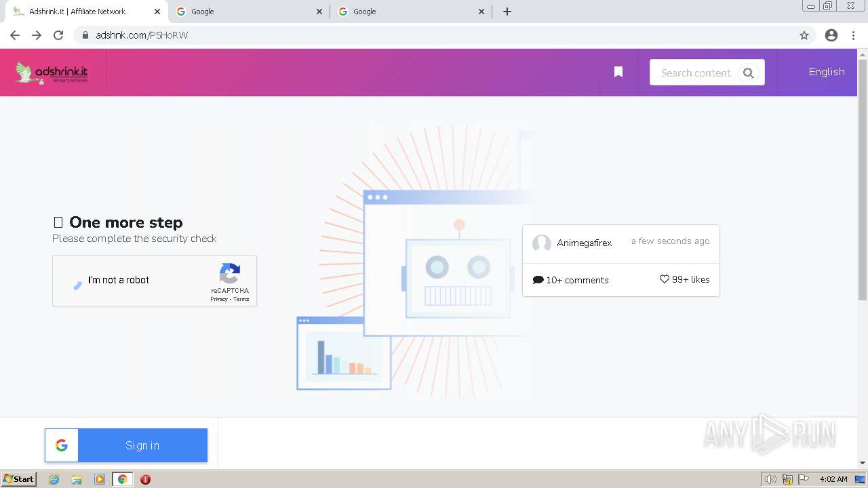Go forward to the next page
The image size is (868, 488).
coord(37,35)
